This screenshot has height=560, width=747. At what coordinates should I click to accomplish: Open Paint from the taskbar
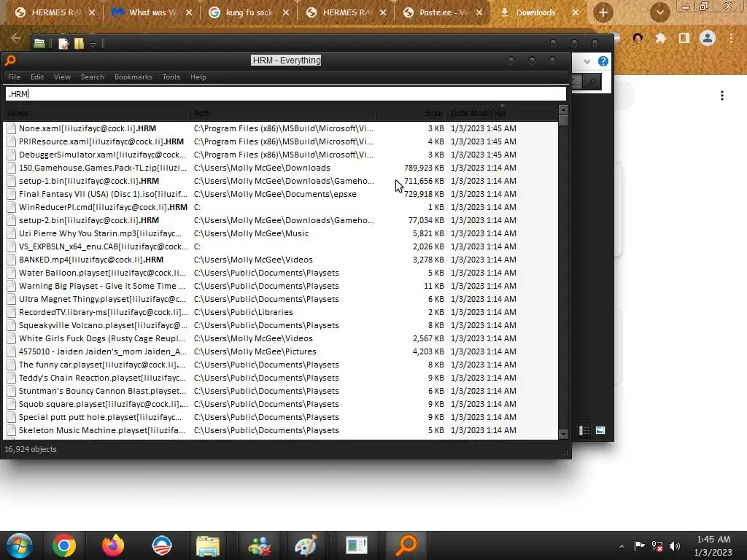pyautogui.click(x=305, y=545)
